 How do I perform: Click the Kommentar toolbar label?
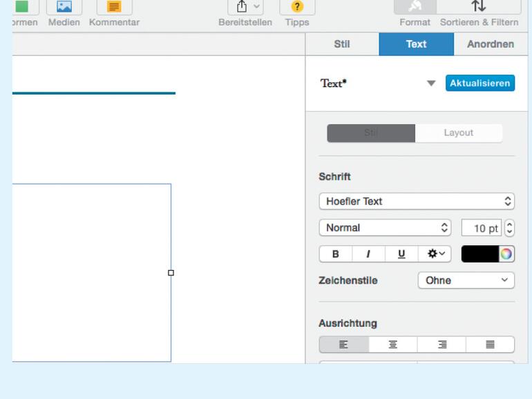(x=114, y=22)
